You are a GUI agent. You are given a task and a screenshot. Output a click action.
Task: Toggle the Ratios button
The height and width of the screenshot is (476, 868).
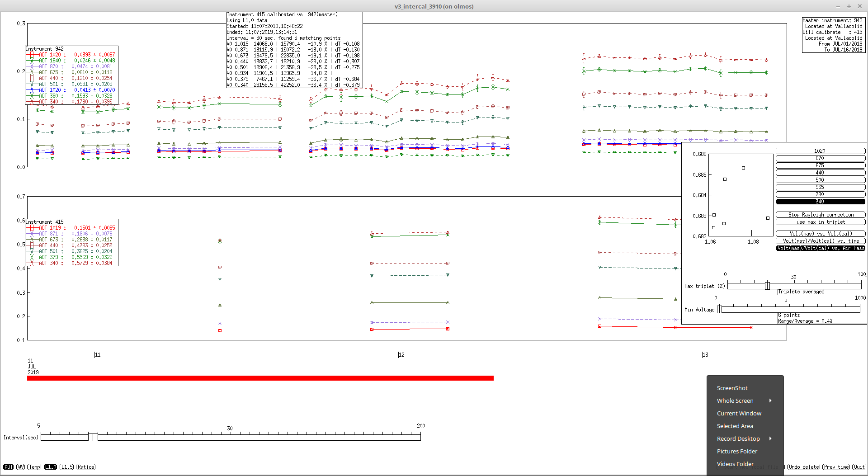click(86, 467)
